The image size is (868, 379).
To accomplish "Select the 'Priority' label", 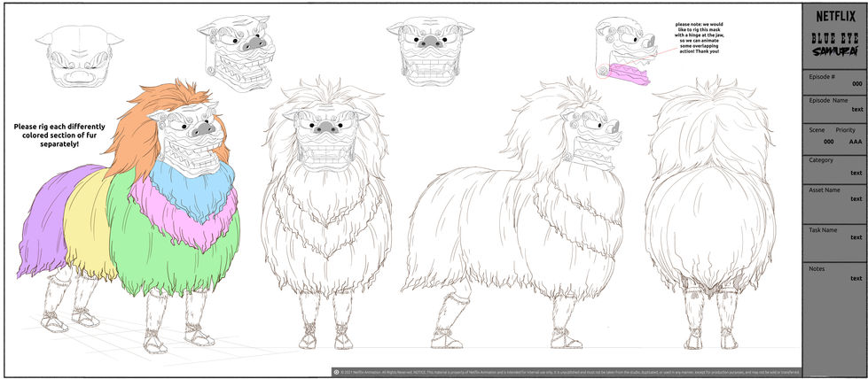I will [845, 130].
